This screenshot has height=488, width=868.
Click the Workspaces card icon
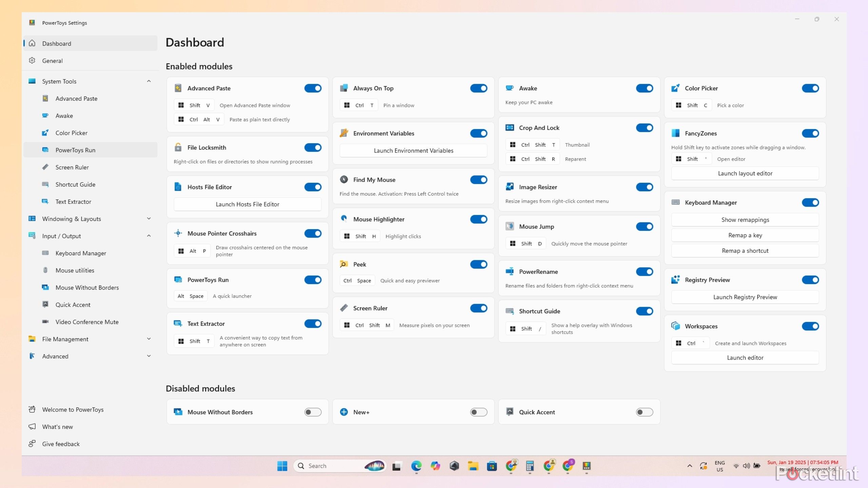point(675,326)
